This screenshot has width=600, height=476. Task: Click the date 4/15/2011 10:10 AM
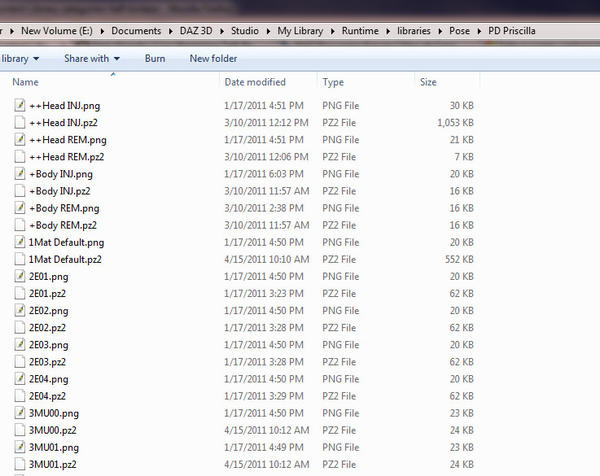(x=267, y=259)
